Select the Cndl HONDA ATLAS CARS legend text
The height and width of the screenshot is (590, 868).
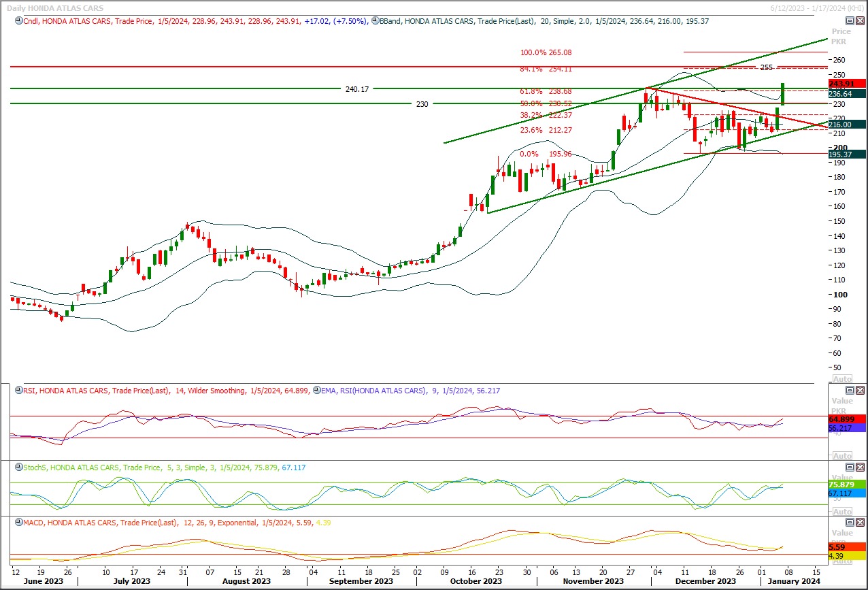[68, 21]
